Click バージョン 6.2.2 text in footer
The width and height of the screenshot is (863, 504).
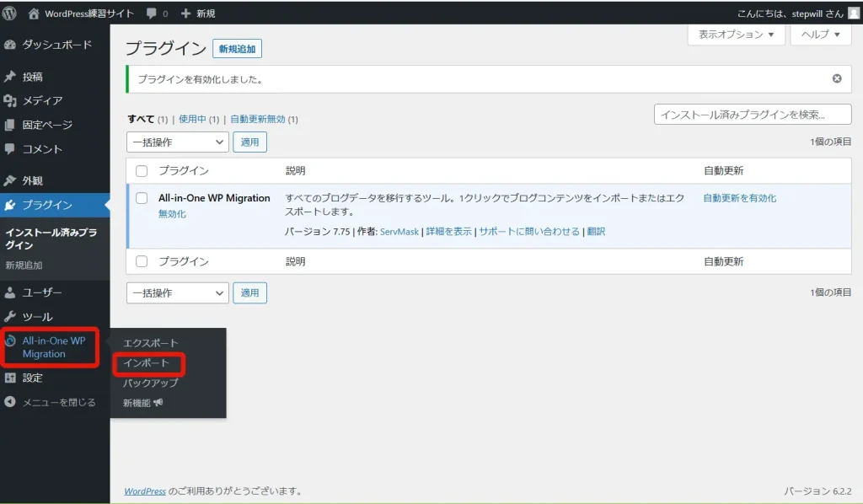click(x=817, y=491)
